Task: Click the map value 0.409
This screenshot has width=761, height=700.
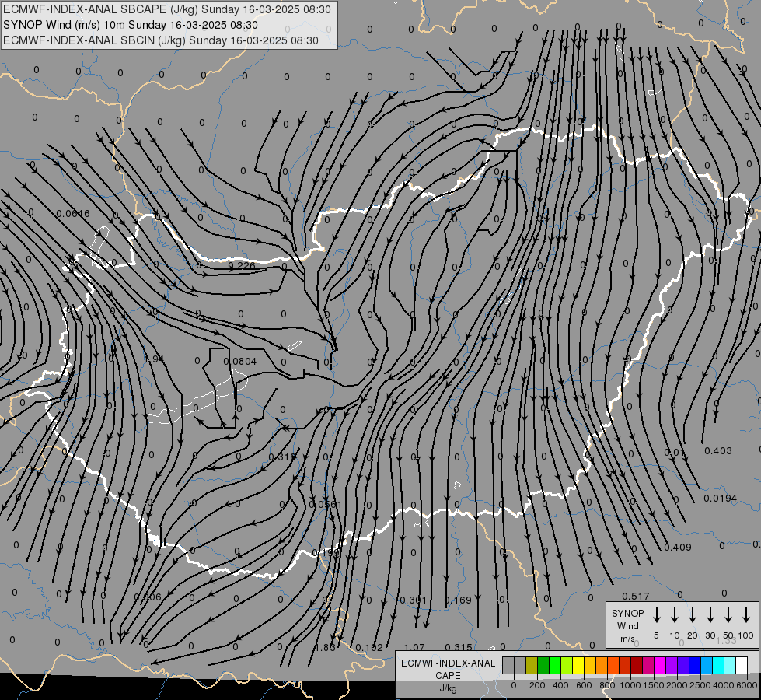Action: point(678,547)
